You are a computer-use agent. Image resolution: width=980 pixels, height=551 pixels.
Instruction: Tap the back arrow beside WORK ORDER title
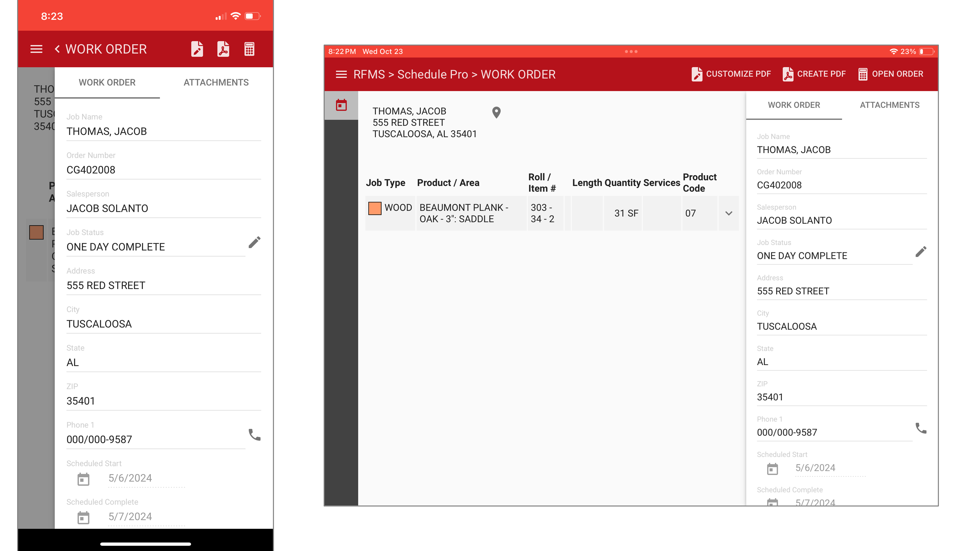pyautogui.click(x=57, y=49)
